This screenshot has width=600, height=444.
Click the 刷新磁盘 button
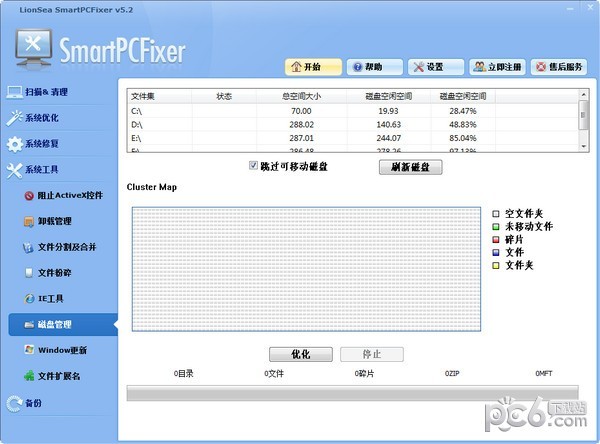point(411,167)
